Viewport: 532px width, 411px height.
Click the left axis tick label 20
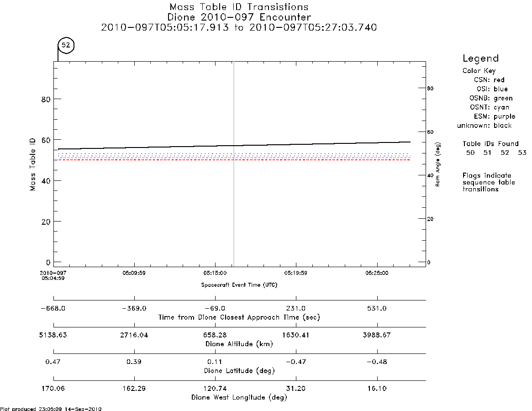(46, 221)
